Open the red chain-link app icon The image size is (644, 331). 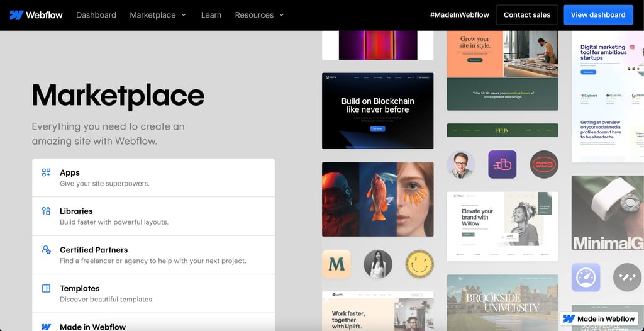click(x=544, y=164)
